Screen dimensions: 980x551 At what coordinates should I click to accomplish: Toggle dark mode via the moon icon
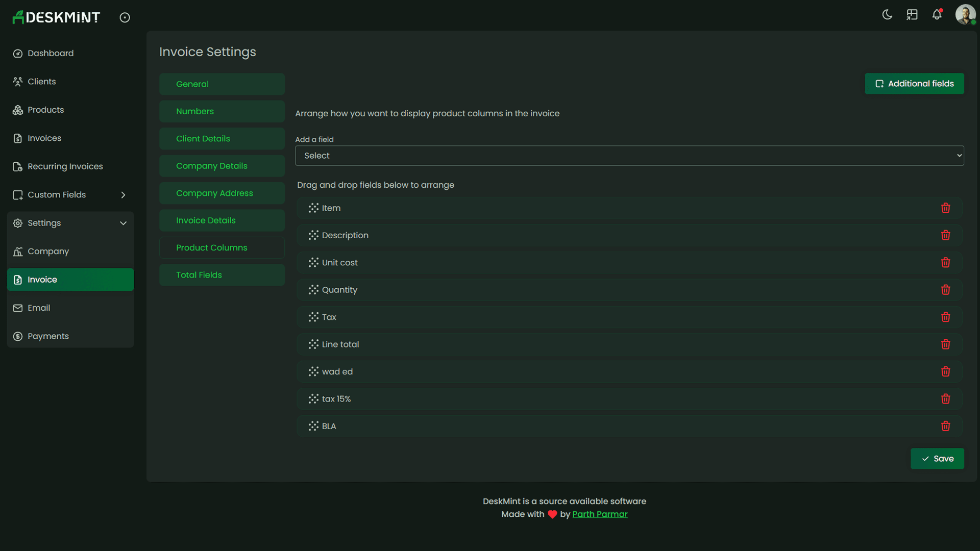(887, 14)
